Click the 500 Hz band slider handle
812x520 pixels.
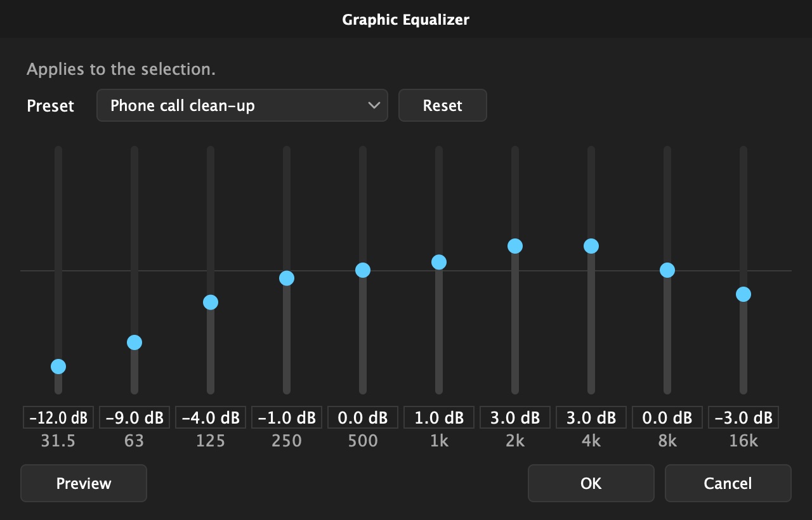tap(363, 270)
